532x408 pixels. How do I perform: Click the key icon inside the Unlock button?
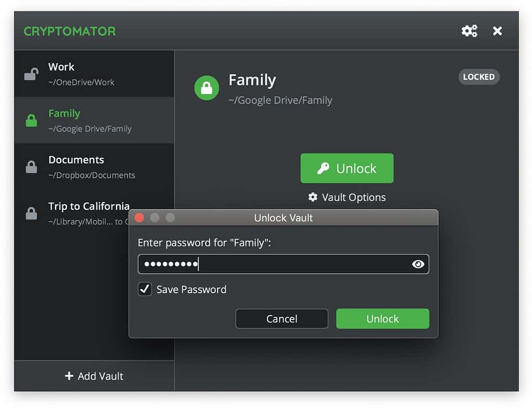click(x=325, y=168)
